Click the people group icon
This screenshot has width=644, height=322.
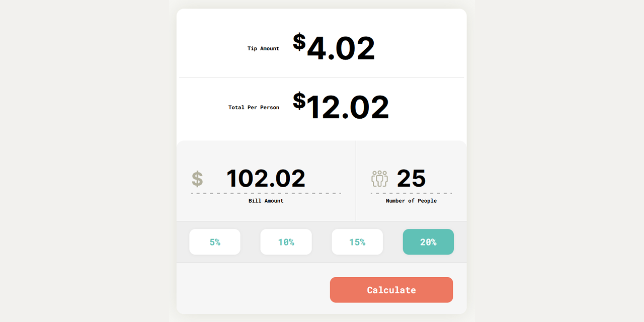(x=379, y=179)
